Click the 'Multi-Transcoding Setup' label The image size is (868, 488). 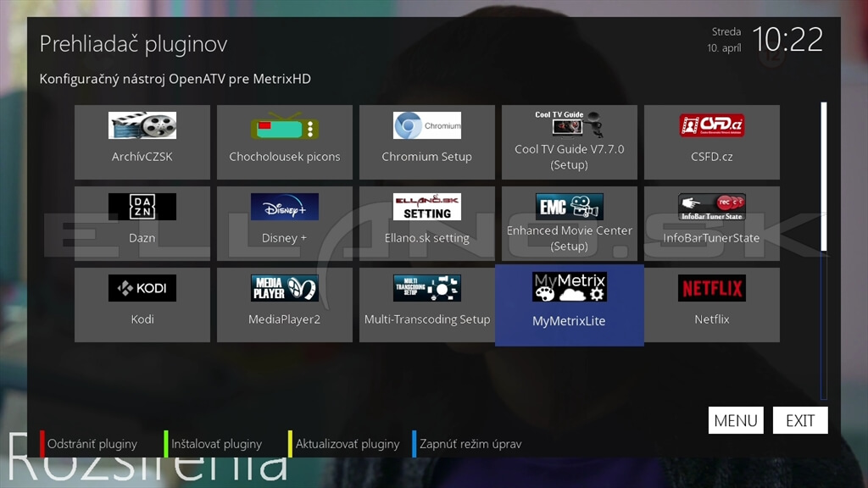427,319
